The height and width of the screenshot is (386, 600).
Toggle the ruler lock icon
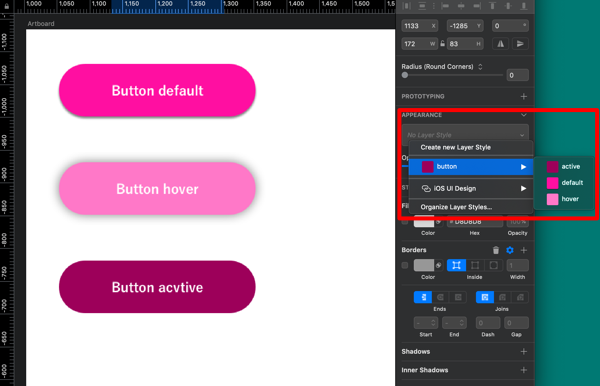click(x=7, y=6)
